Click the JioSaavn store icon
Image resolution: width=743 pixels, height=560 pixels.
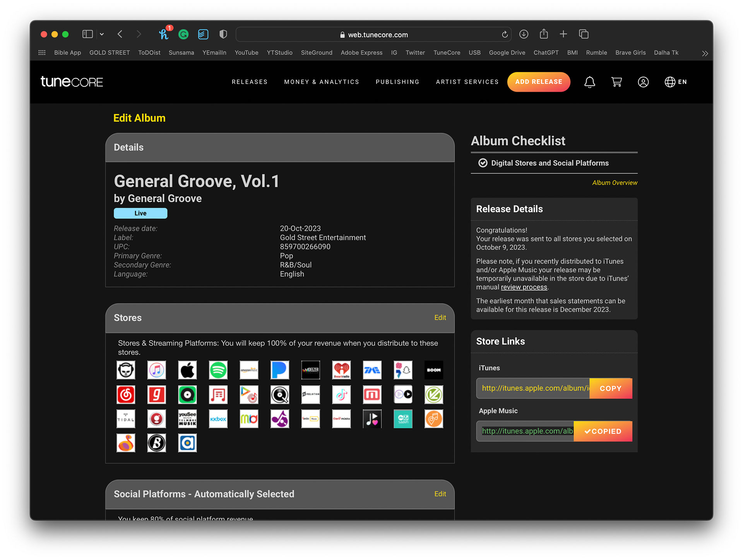403,419
